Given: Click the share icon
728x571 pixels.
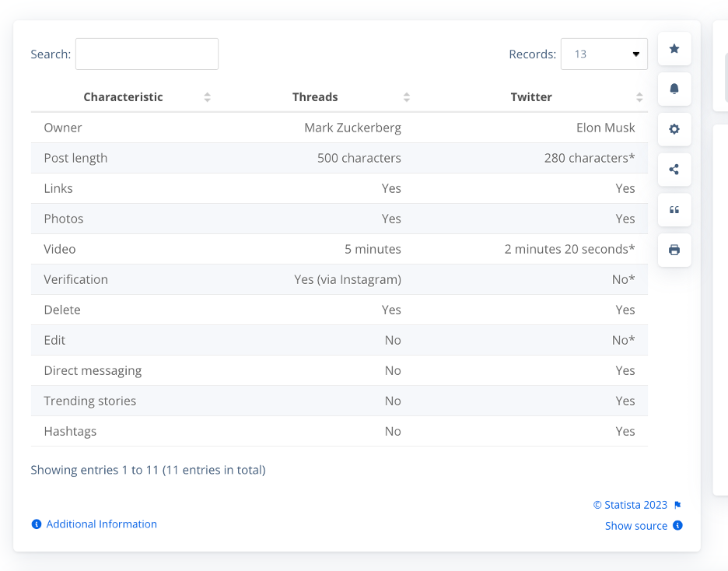Looking at the screenshot, I should click(x=674, y=170).
